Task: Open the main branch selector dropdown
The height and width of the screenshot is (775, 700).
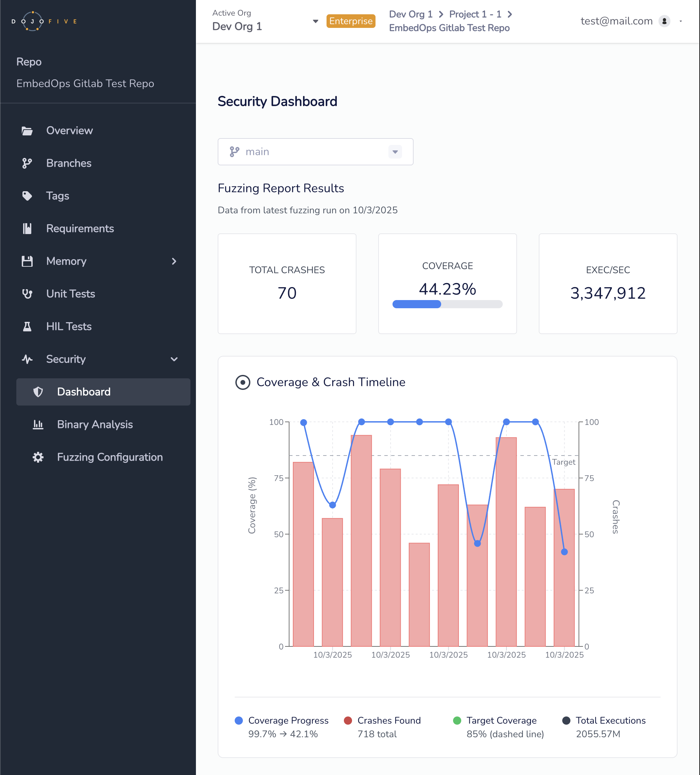Action: pyautogui.click(x=395, y=152)
